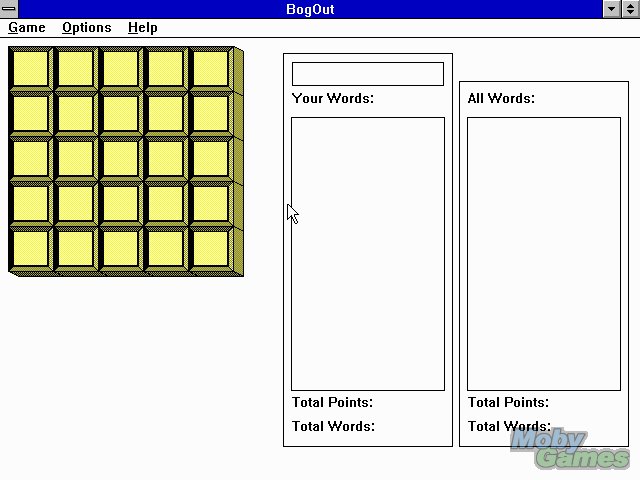Select the bottom-right letter cube
640x480 pixels.
pos(210,248)
